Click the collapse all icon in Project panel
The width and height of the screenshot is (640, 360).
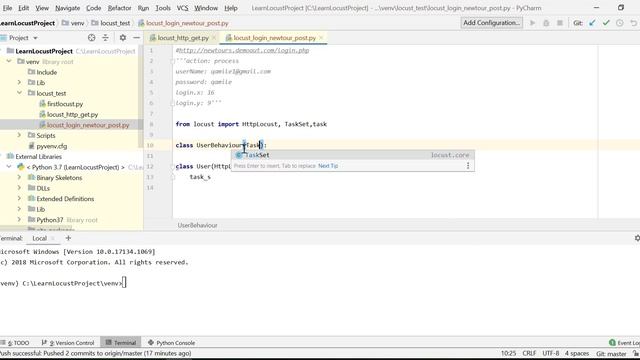tap(105, 38)
